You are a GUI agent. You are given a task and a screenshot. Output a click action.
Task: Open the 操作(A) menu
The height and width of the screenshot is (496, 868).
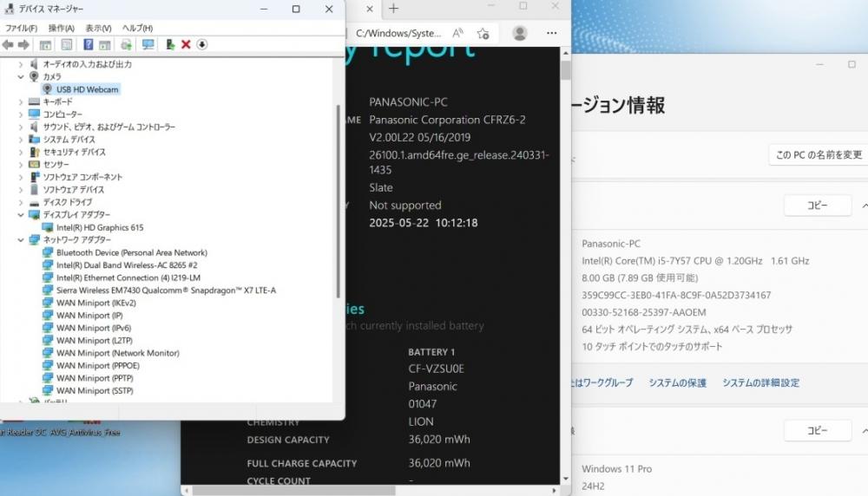[x=61, y=29]
